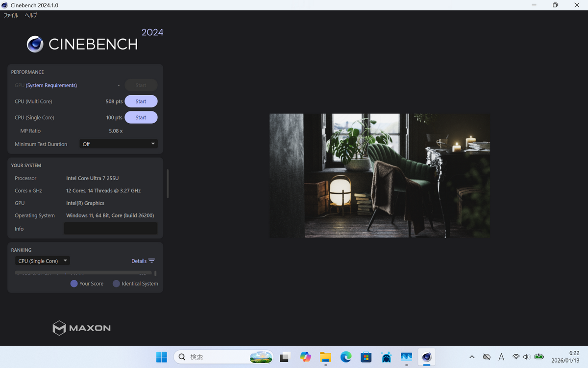Screen dimensions: 588x368
Task: Show ranking Details
Action: point(139,261)
